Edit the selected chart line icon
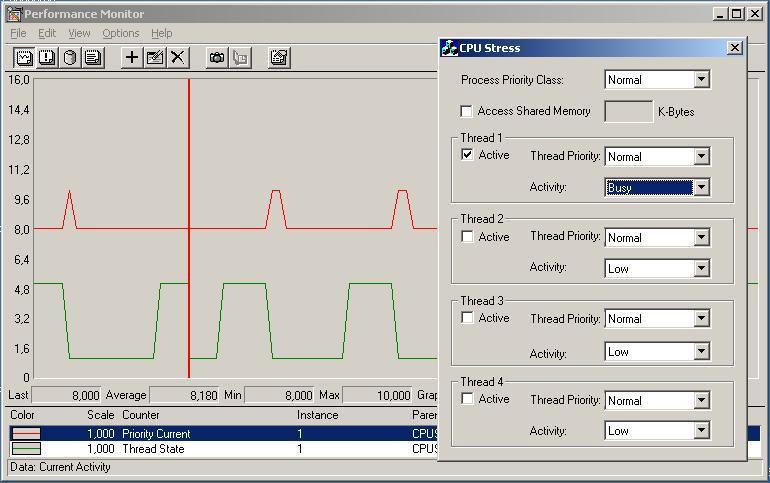 [155, 57]
